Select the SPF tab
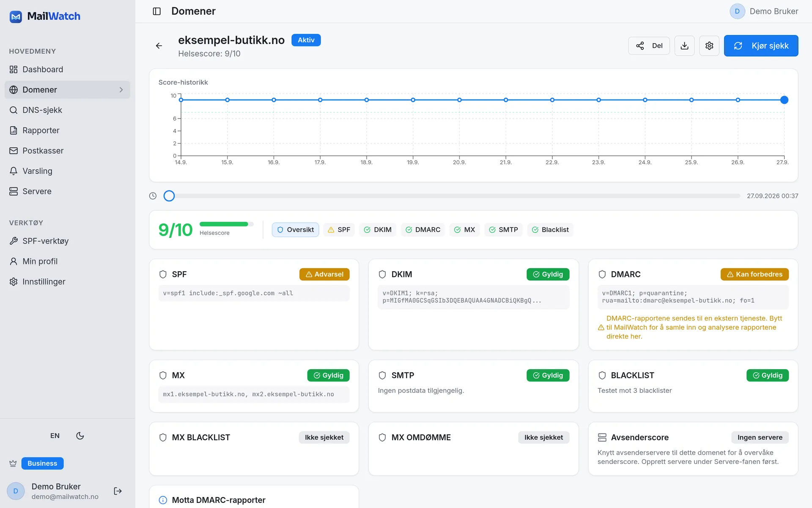Viewport: 812px width, 508px height. coord(339,230)
